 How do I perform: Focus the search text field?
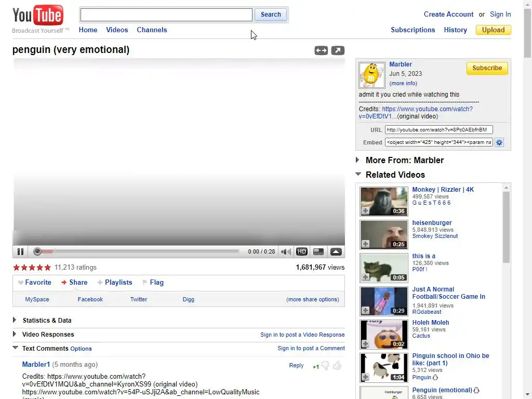166,15
